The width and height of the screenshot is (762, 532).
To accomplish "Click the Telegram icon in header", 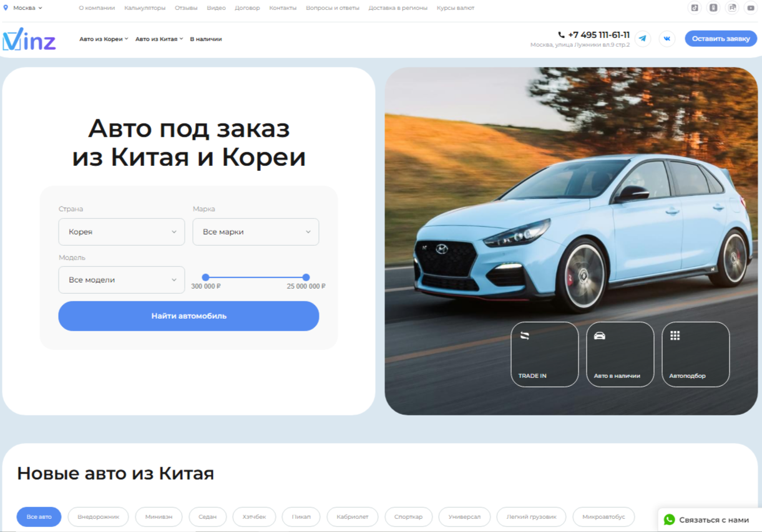I will [643, 39].
